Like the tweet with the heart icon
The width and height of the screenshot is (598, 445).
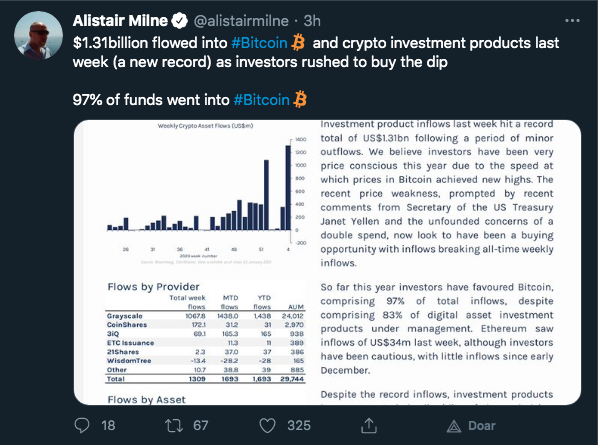point(267,426)
